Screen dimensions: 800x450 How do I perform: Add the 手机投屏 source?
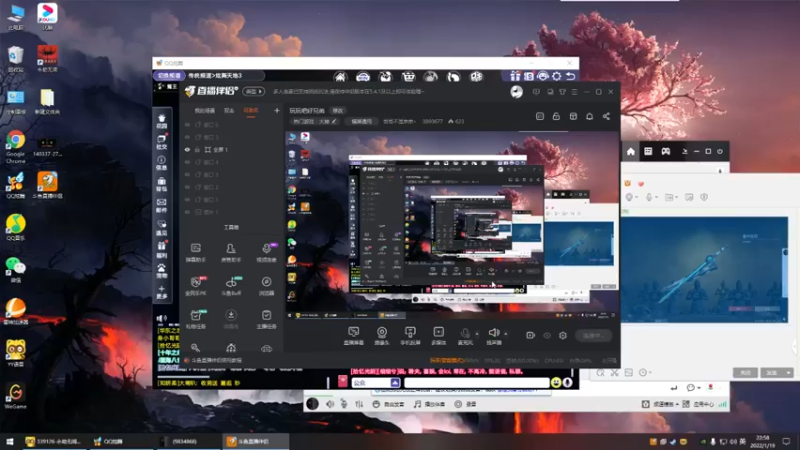[x=410, y=336]
